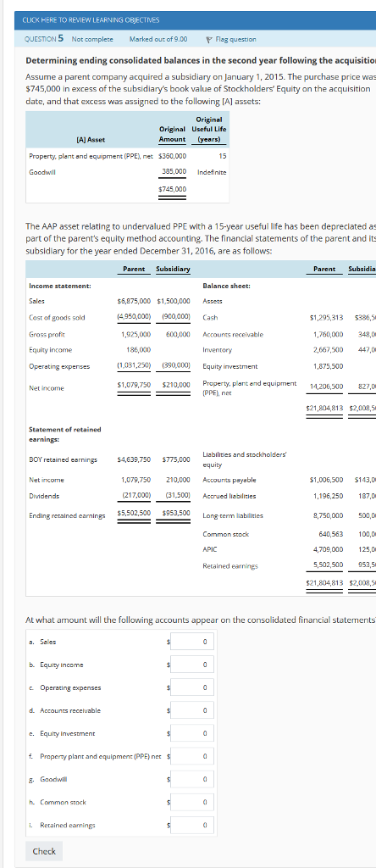
Task: Click the parent PPE net balance 14,206,500
Action: coord(328,386)
